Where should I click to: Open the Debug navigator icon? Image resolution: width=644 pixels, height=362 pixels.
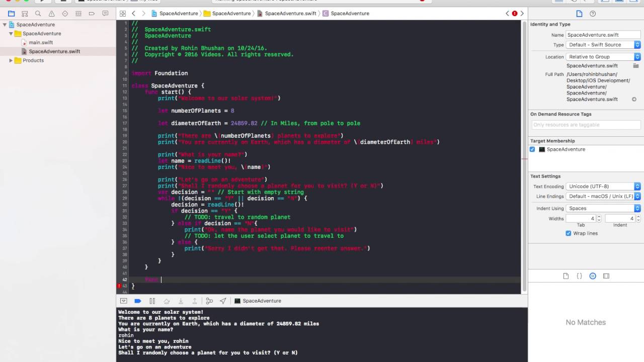click(78, 14)
